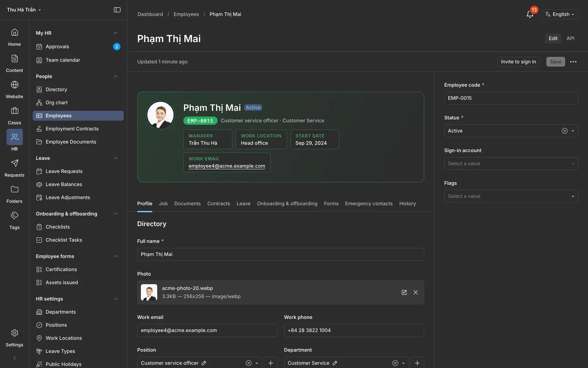Image resolution: width=588 pixels, height=368 pixels.
Task: Add a new Position with plus button
Action: tap(270, 363)
